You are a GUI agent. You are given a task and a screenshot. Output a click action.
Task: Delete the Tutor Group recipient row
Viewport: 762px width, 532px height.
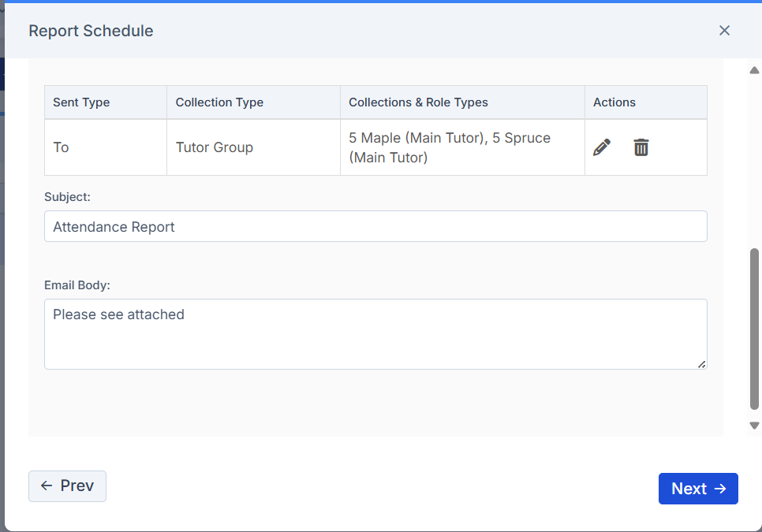pos(641,147)
